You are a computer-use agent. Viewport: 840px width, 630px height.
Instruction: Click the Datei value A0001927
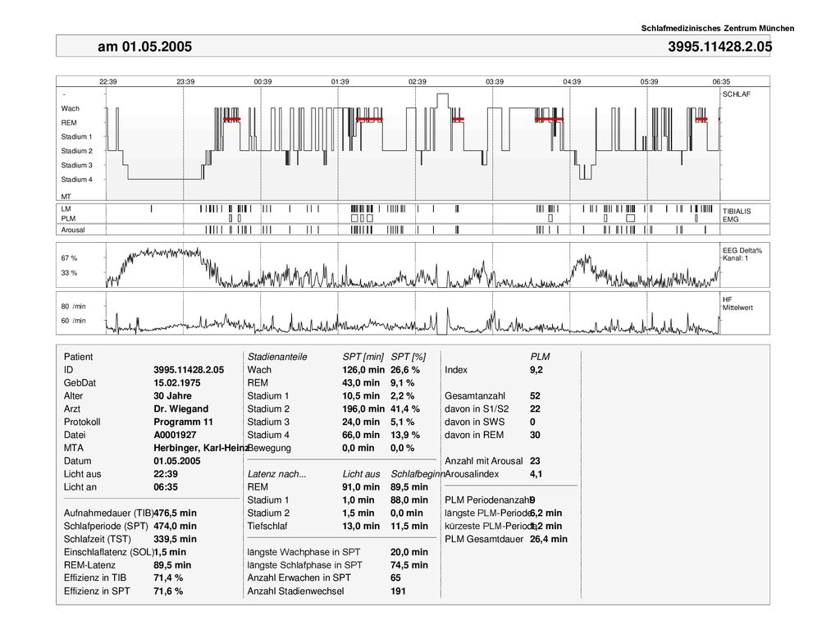(x=175, y=435)
